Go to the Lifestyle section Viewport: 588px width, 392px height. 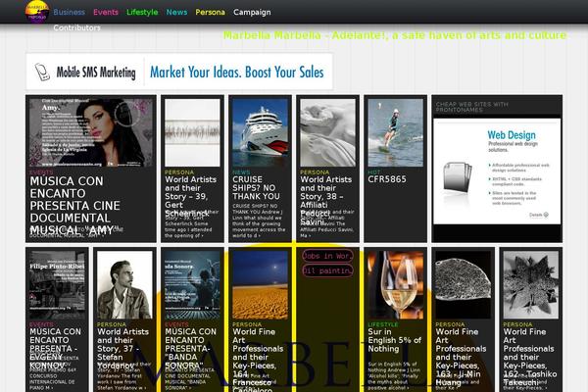[142, 12]
